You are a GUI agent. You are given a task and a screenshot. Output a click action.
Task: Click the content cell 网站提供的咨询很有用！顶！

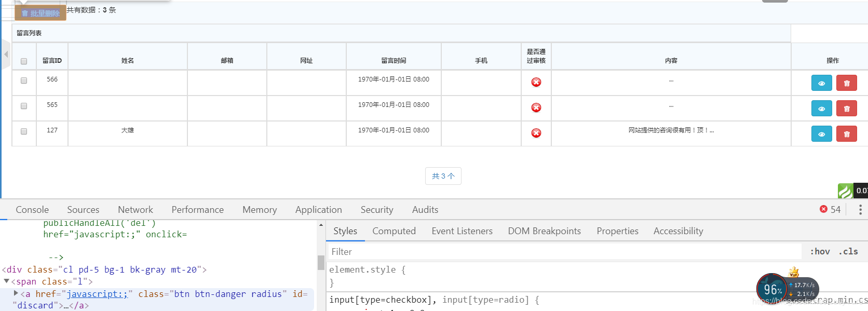tap(671, 130)
